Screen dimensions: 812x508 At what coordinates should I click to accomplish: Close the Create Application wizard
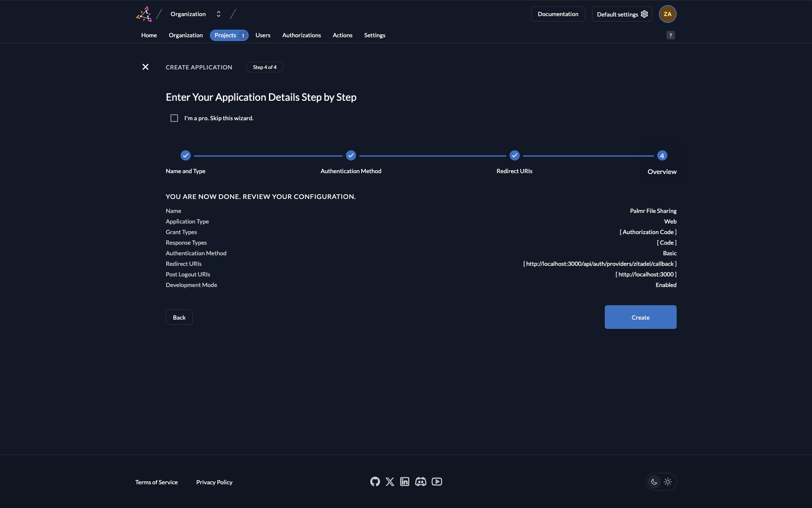click(x=145, y=67)
